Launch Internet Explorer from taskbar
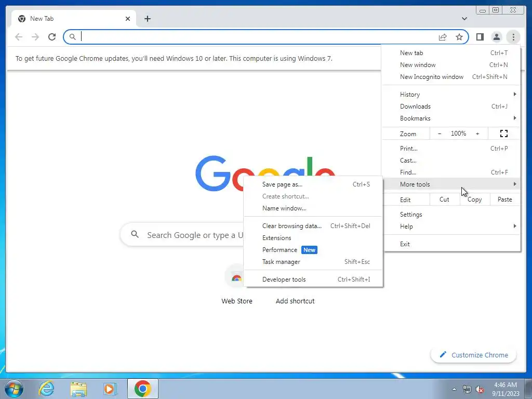Screen dimensions: 532x399 coord(46,389)
